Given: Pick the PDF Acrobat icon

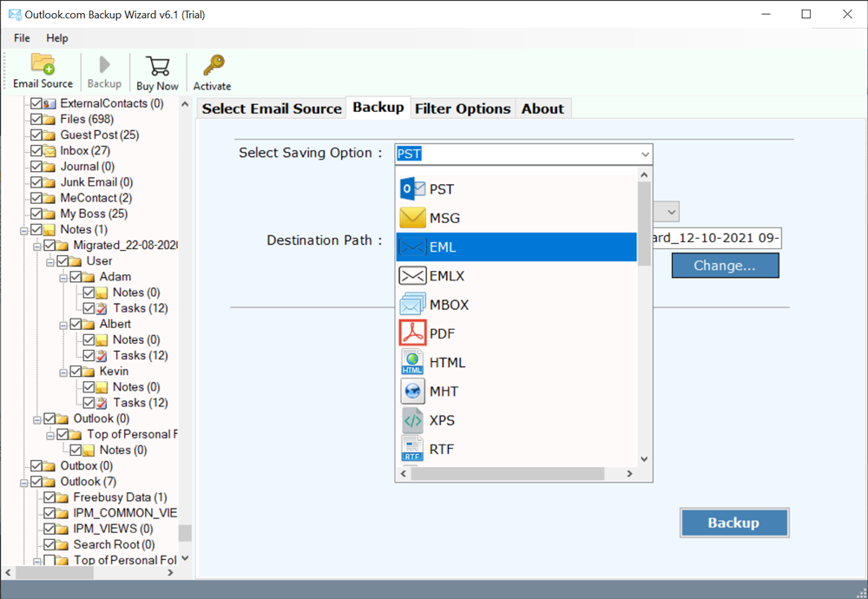Looking at the screenshot, I should (412, 333).
